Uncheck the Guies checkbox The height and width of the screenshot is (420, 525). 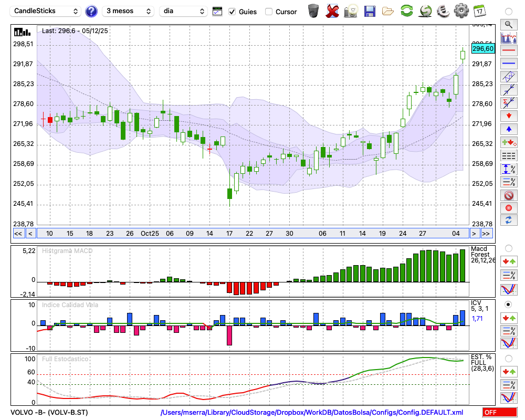[232, 12]
